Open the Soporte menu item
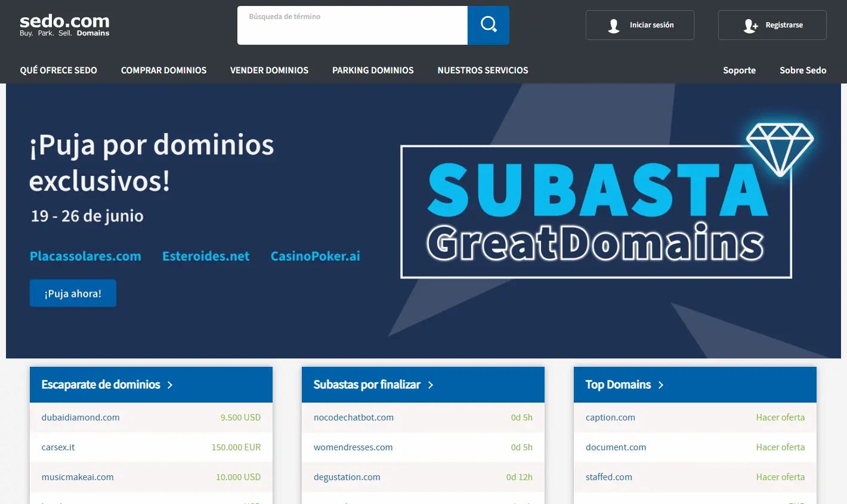This screenshot has height=504, width=847. pyautogui.click(x=739, y=70)
